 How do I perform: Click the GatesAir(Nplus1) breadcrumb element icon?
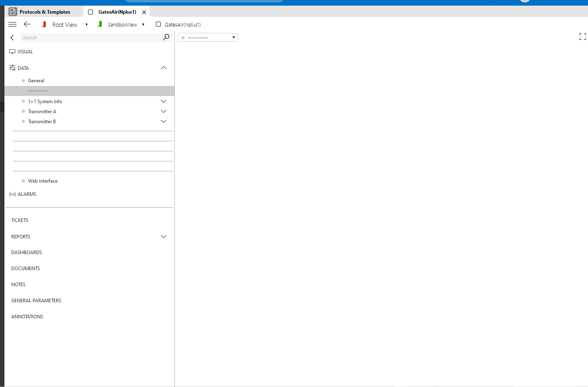pyautogui.click(x=158, y=24)
